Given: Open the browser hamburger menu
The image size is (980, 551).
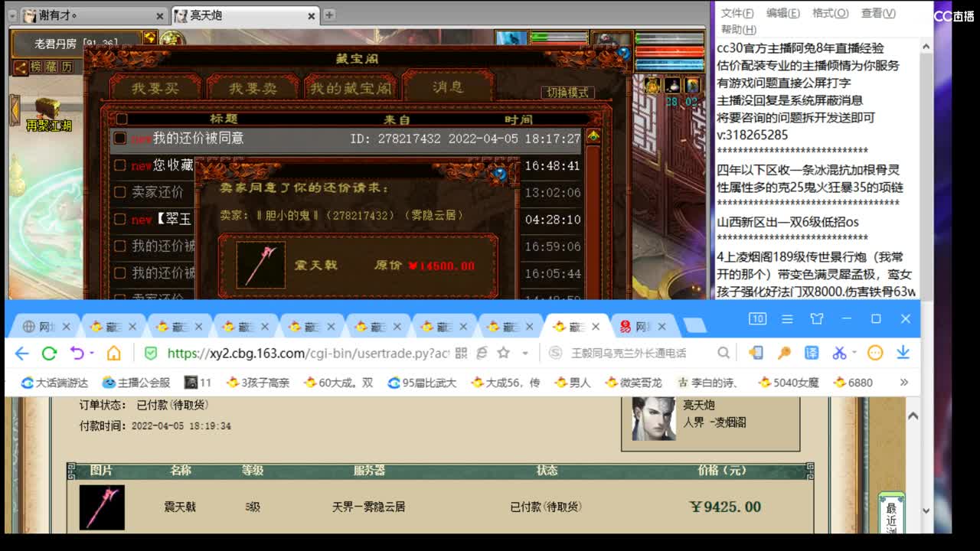Looking at the screenshot, I should pyautogui.click(x=787, y=318).
